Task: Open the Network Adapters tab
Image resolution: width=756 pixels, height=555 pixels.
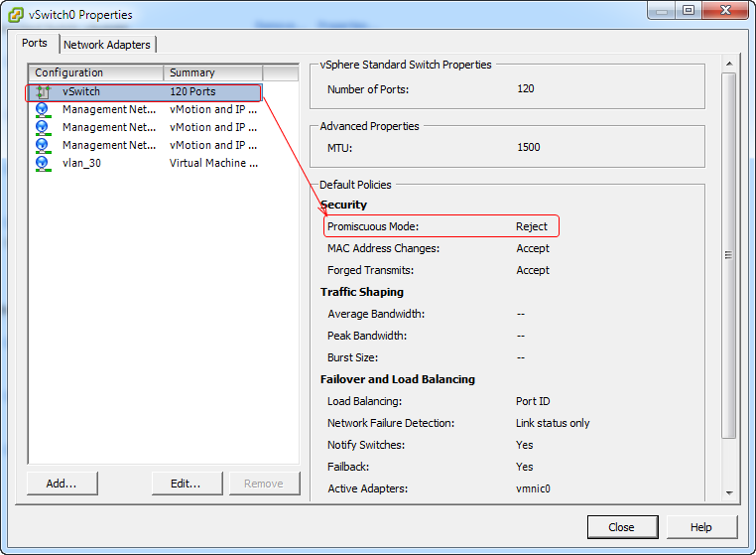Action: 107,45
